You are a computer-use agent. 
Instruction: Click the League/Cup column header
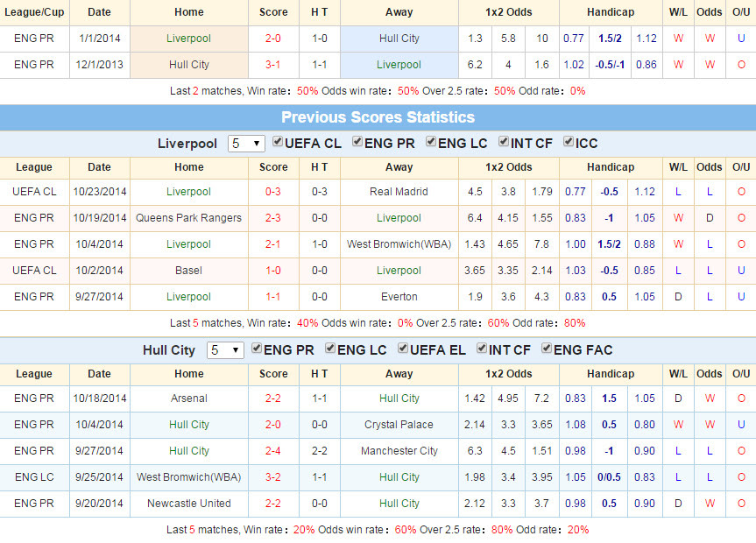click(x=34, y=12)
